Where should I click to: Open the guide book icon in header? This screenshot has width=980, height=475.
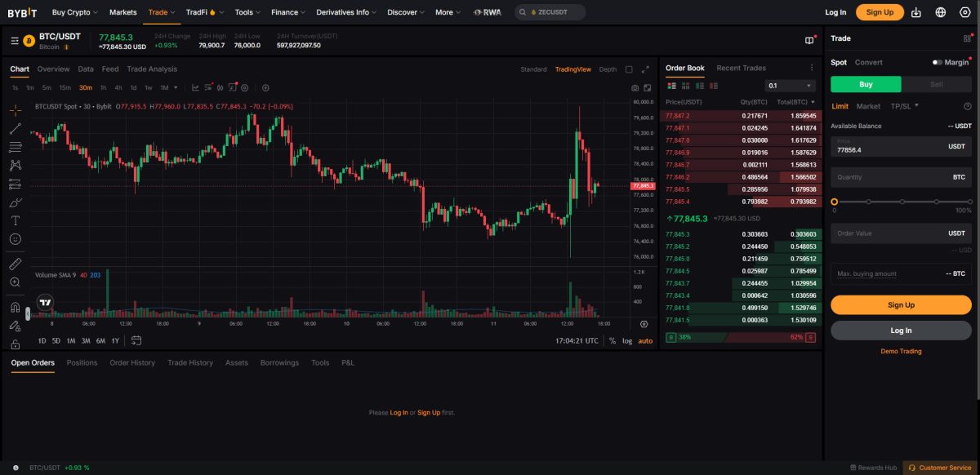tap(810, 39)
